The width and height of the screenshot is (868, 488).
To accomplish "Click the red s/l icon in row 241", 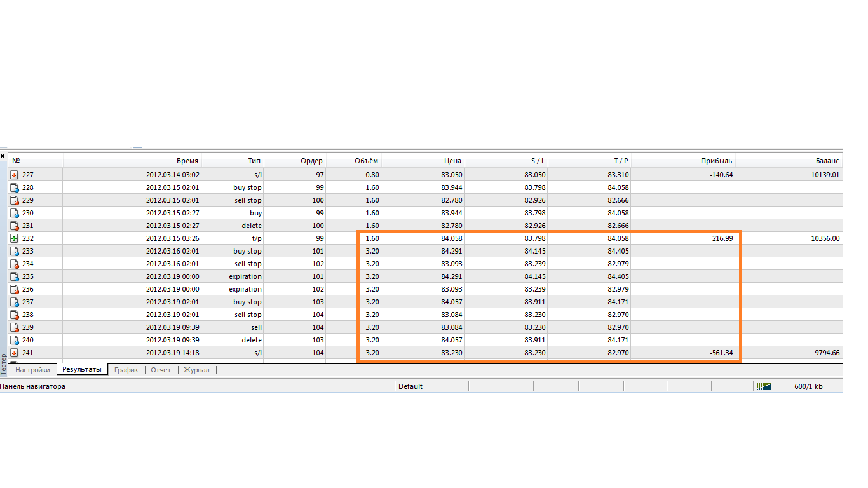I will [x=14, y=353].
